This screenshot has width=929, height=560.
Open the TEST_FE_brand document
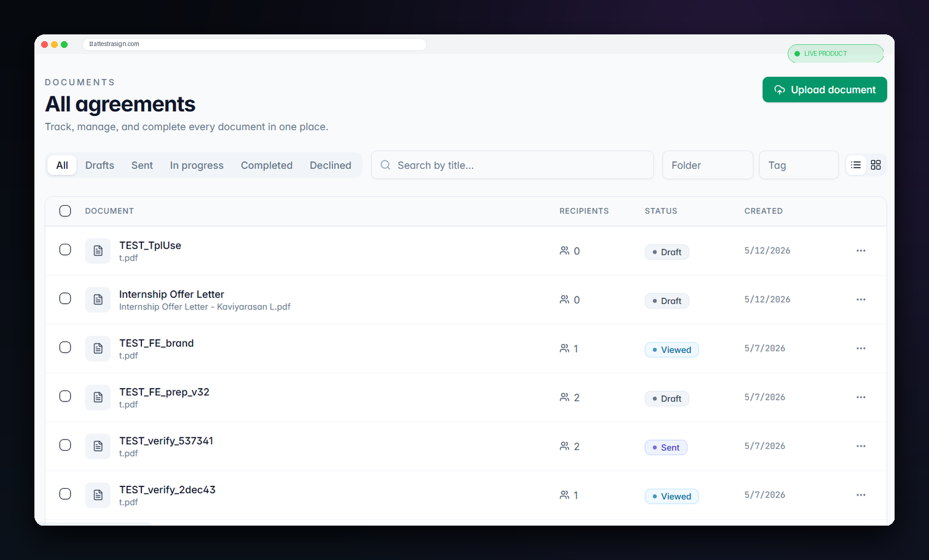[156, 343]
